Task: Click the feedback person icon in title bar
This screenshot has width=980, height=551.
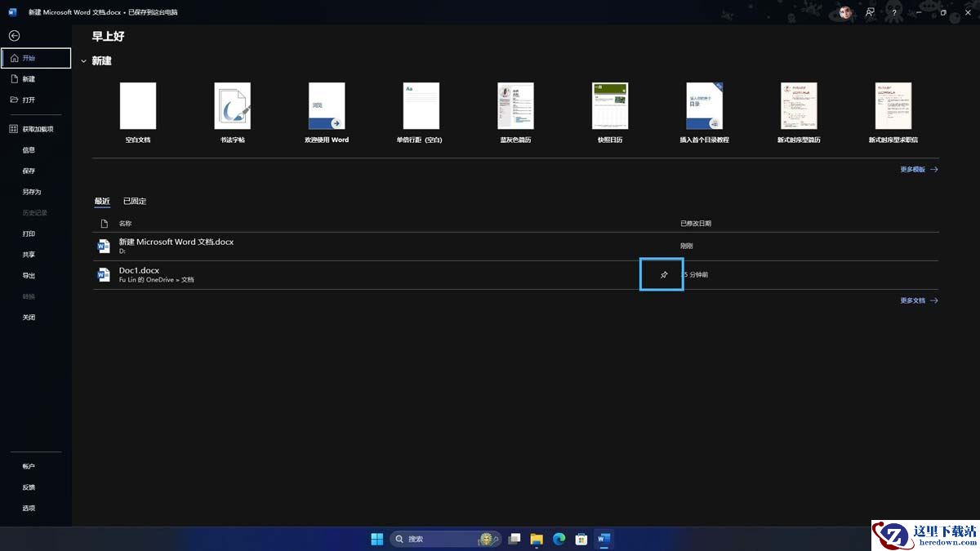Action: [x=871, y=12]
